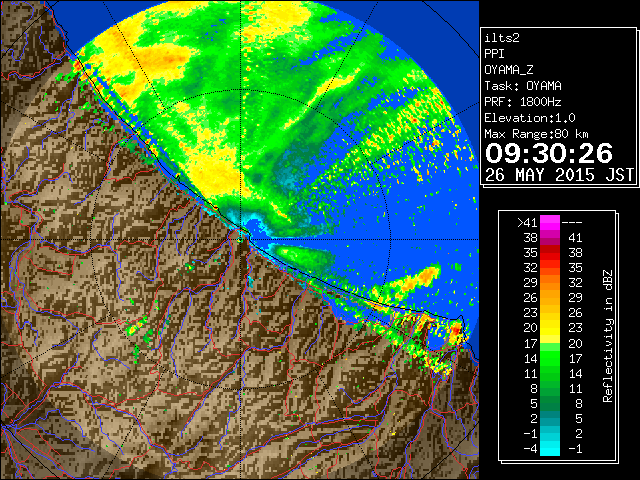Click the 'ilts2' label in the info box

(x=502, y=38)
